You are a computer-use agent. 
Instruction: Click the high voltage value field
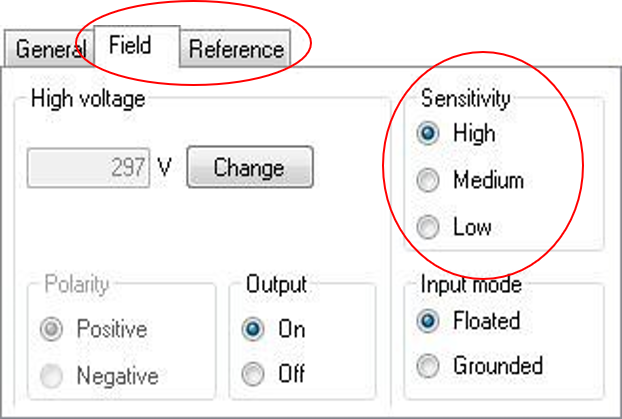[89, 168]
